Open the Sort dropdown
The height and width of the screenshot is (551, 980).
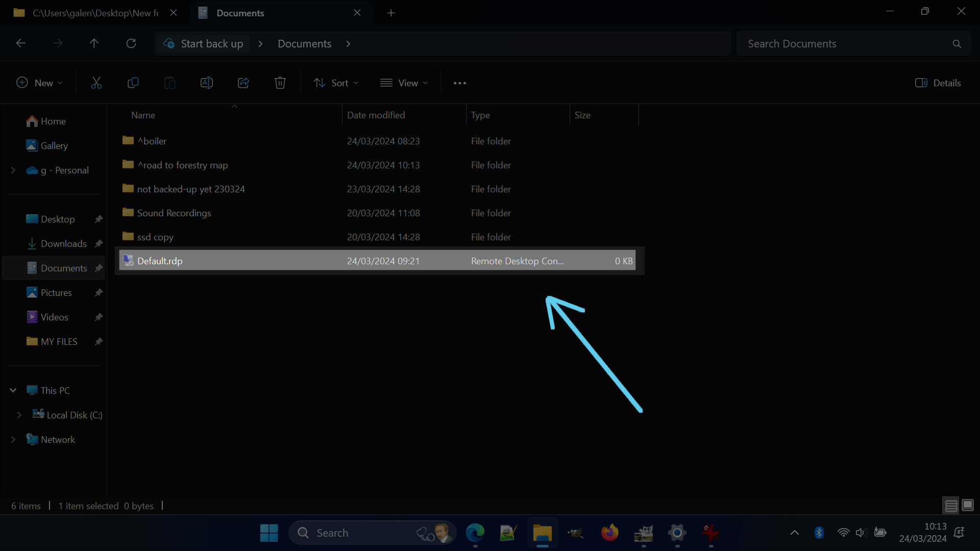point(335,83)
